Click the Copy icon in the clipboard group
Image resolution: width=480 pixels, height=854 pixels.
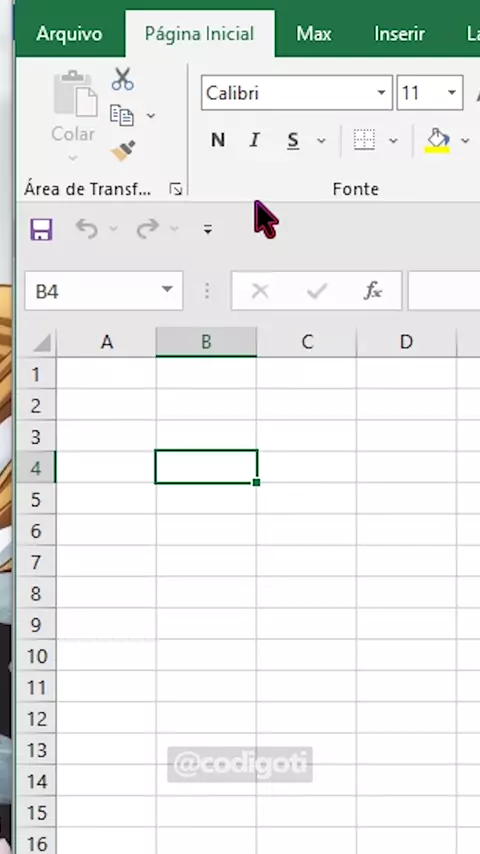tap(122, 115)
